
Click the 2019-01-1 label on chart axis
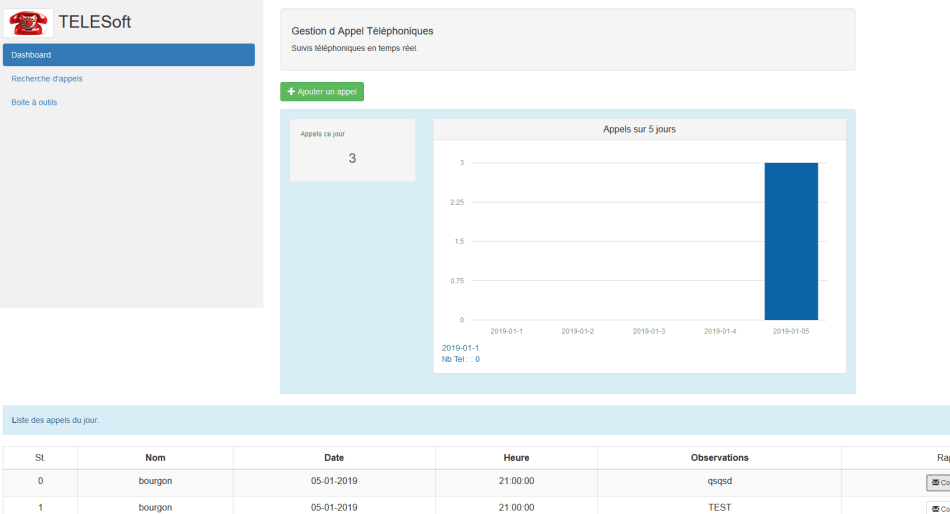(x=506, y=331)
